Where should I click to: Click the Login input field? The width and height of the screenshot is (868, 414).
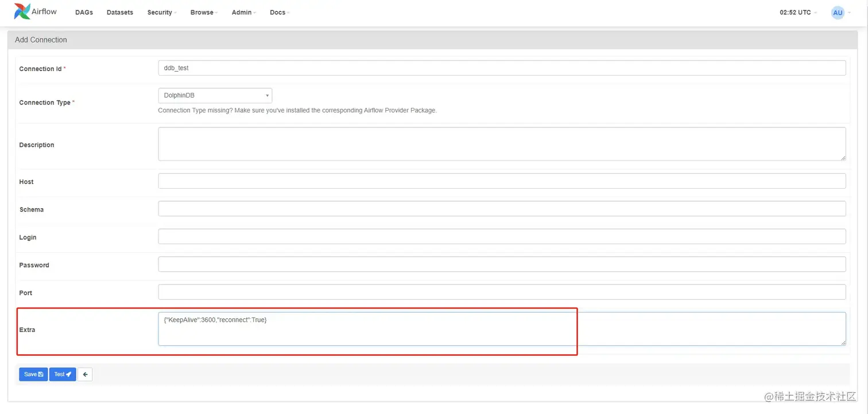point(502,236)
